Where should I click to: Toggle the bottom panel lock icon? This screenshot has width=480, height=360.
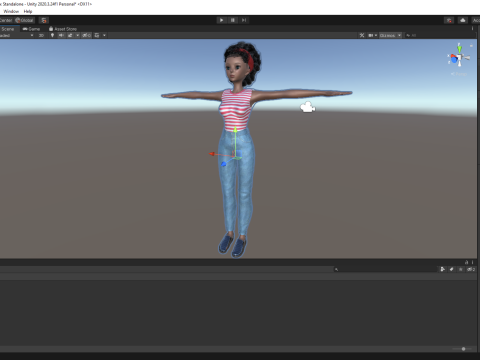click(467, 262)
